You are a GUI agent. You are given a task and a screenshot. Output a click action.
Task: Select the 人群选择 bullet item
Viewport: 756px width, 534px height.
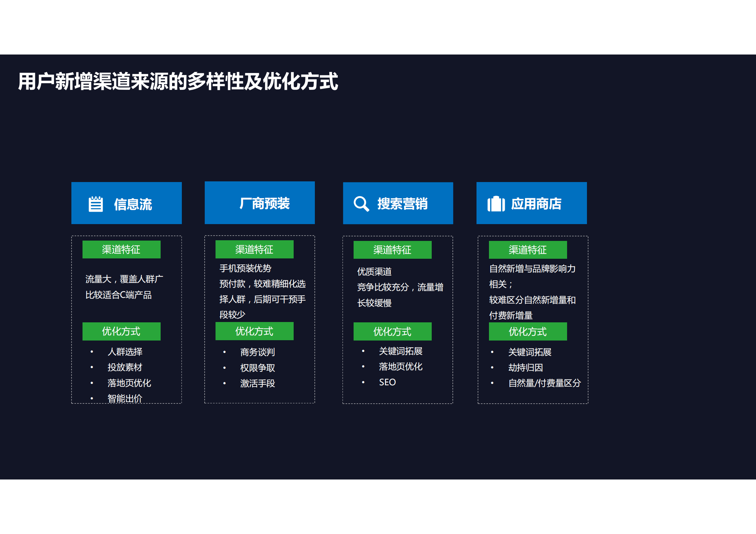click(x=125, y=352)
